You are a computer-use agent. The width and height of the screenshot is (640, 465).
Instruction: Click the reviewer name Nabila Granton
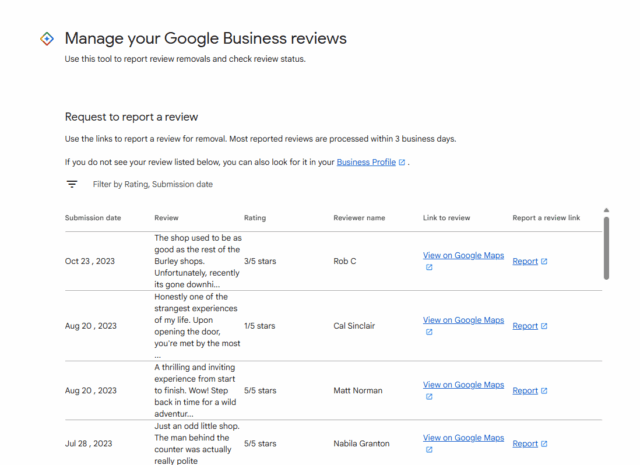tap(362, 444)
